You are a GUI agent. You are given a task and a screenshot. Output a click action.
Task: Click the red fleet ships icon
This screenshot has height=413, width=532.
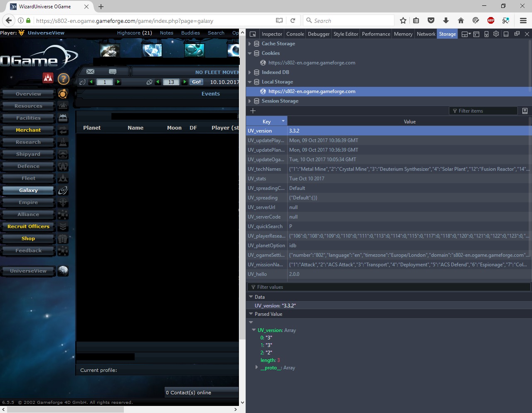point(48,78)
